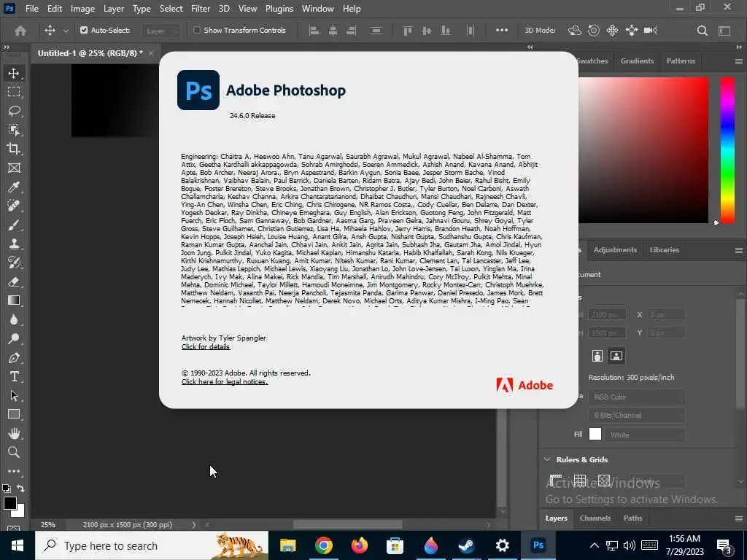Select the Pen tool
The width and height of the screenshot is (747, 560).
(14, 357)
